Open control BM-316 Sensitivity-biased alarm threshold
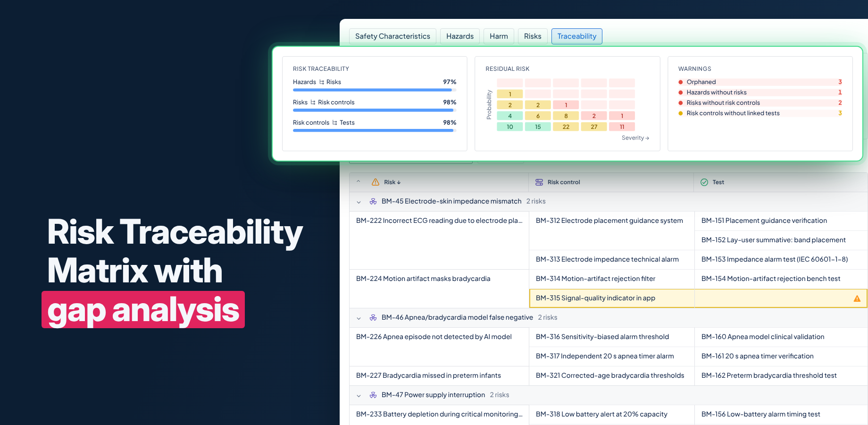 pos(602,337)
